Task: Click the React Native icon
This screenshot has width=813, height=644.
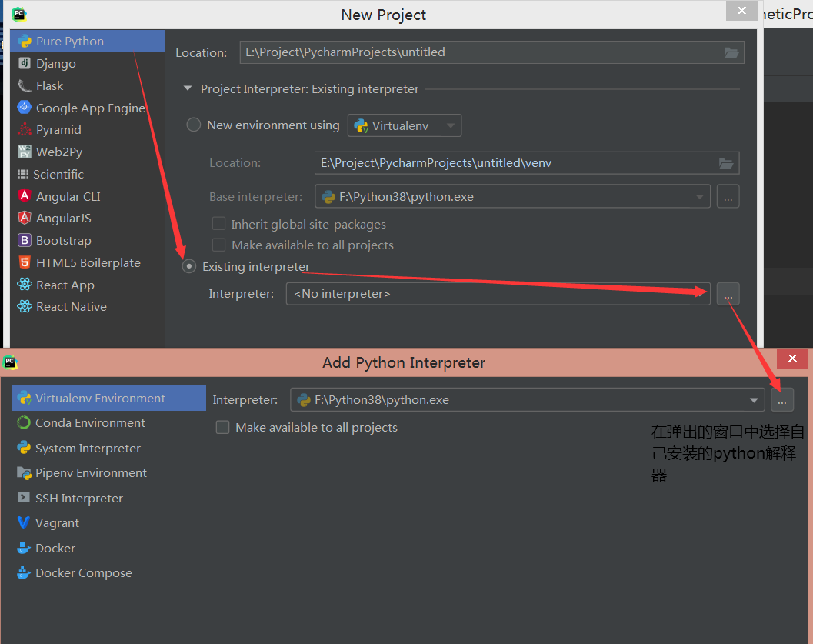Action: tap(25, 306)
